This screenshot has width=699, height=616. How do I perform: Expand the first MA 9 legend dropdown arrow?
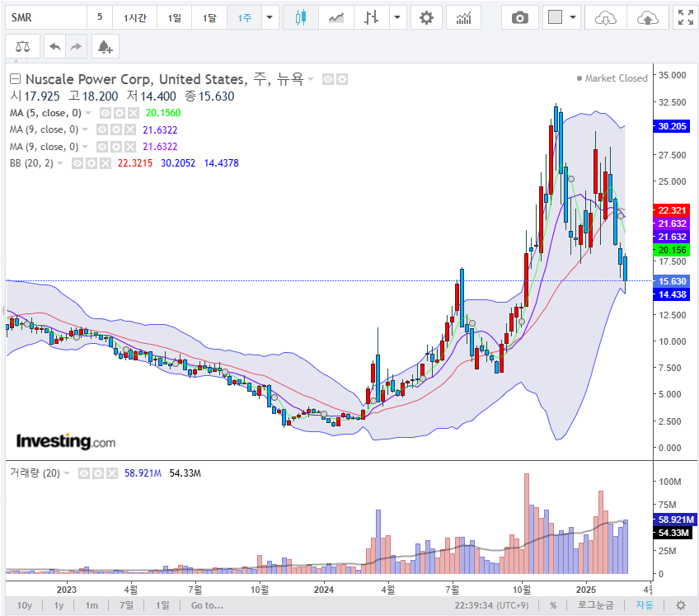85,129
